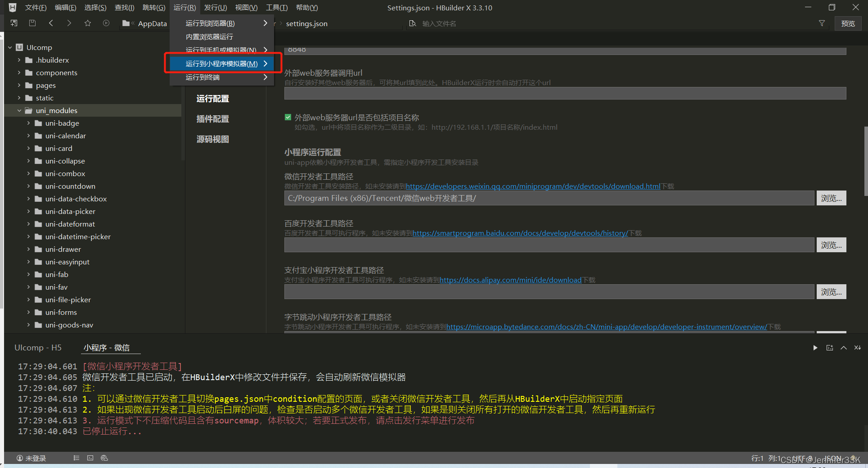Close the console panel X icon
This screenshot has height=468, width=868.
point(858,348)
